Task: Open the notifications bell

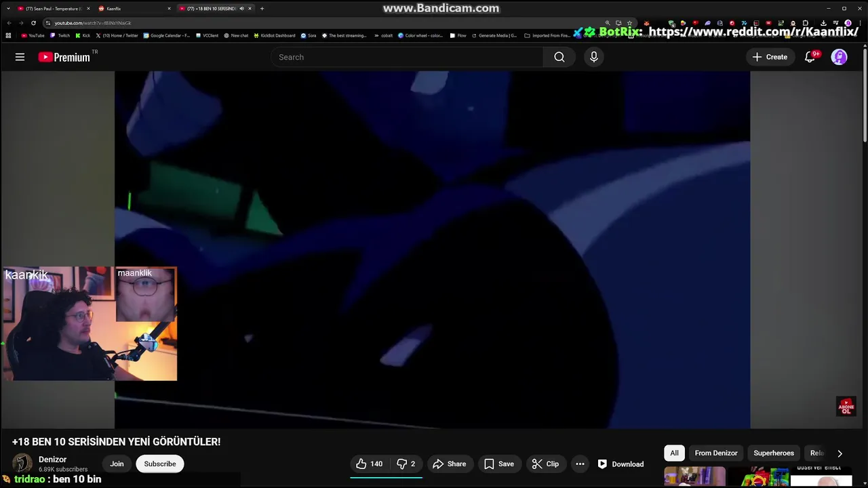Action: point(810,57)
